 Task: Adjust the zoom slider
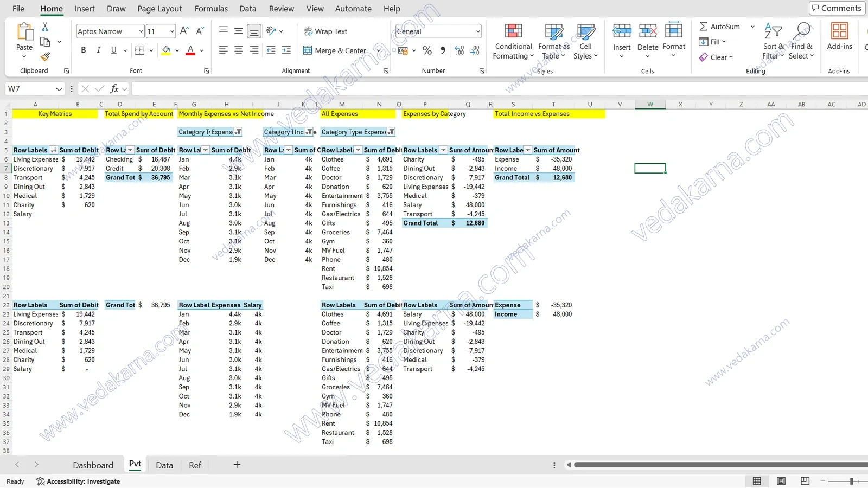pyautogui.click(x=852, y=481)
